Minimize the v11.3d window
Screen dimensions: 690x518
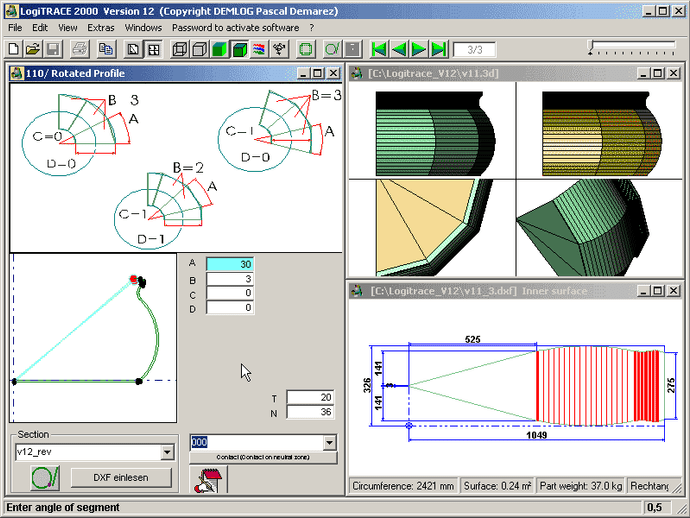click(x=644, y=73)
